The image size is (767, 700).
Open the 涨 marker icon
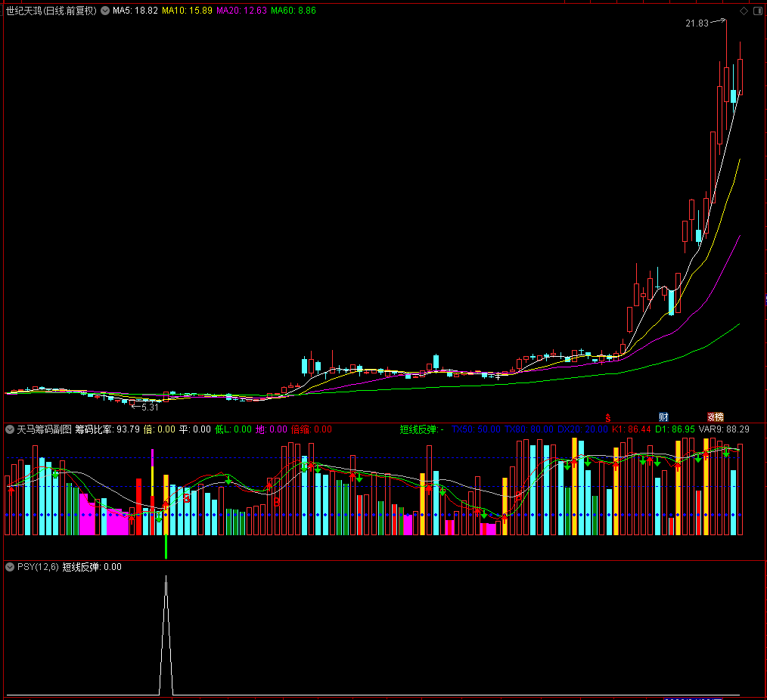711,417
